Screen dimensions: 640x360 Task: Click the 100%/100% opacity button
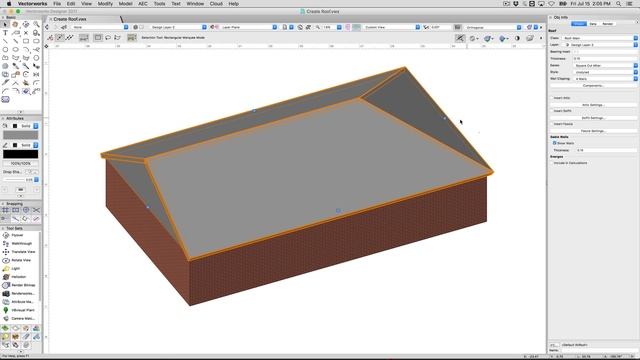coord(20,163)
